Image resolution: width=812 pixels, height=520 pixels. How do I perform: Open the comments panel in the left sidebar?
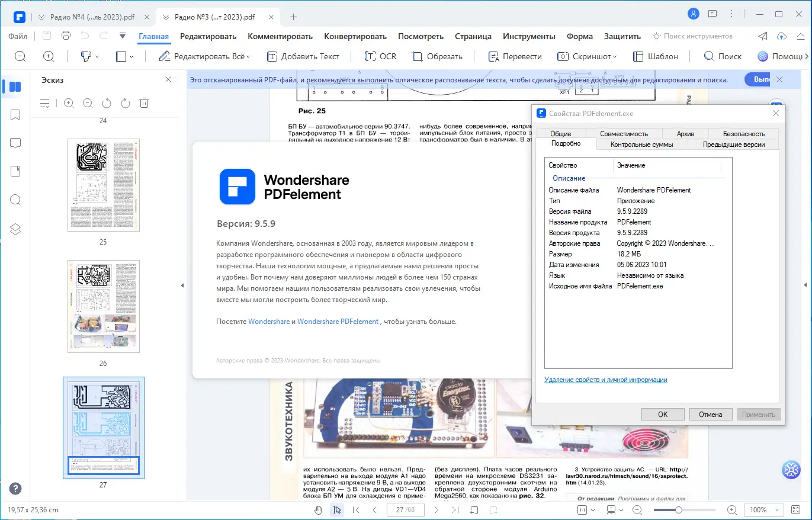click(15, 143)
